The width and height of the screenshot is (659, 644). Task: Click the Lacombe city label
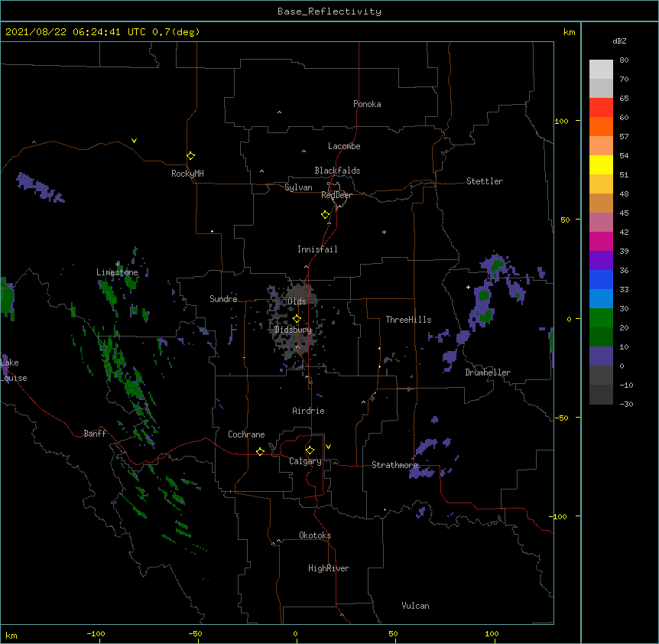pos(344,146)
